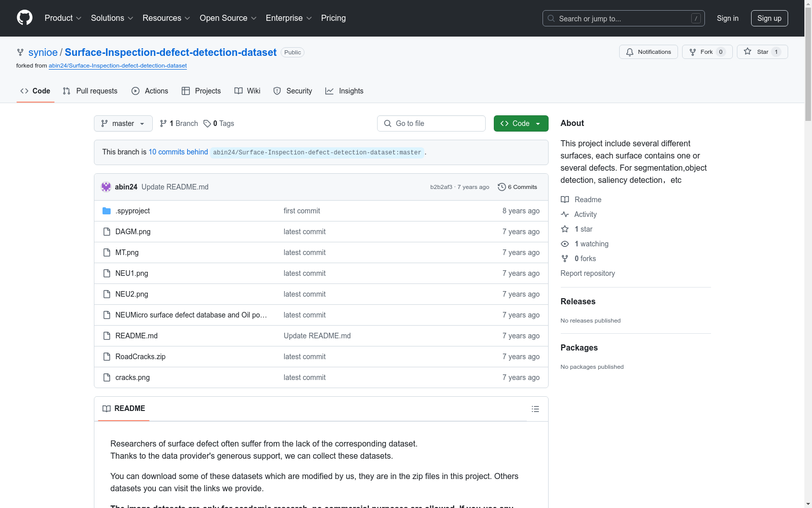812x508 pixels.
Task: Switch to the Pull requests tab
Action: [x=90, y=91]
